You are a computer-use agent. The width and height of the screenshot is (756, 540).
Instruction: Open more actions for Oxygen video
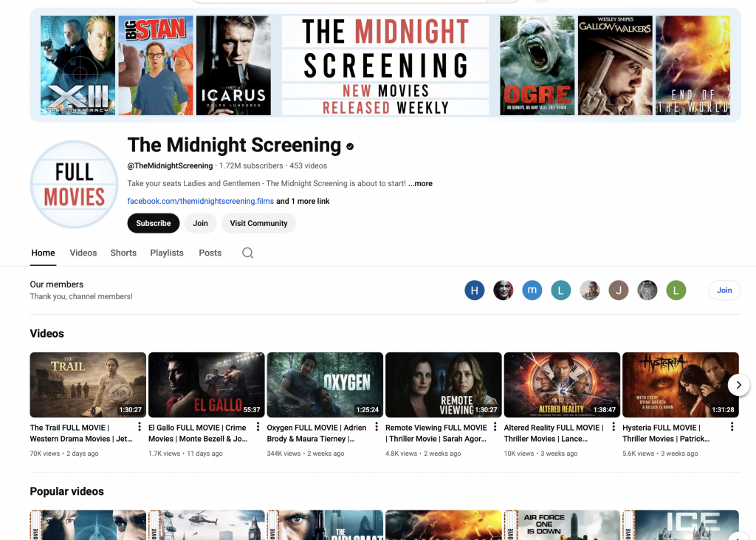[377, 427]
